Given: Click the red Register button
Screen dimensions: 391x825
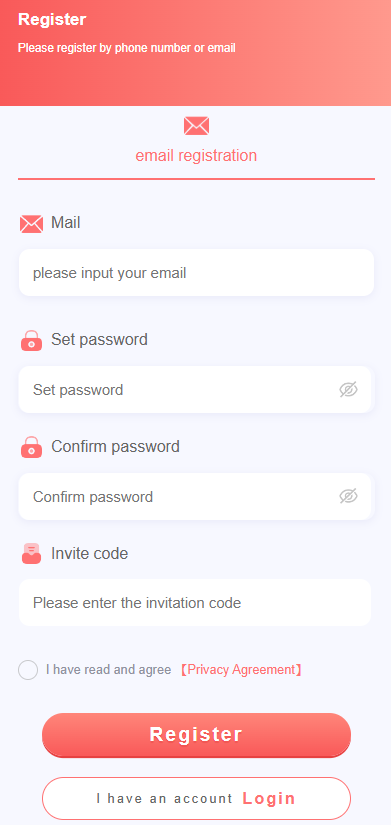Looking at the screenshot, I should point(196,735).
